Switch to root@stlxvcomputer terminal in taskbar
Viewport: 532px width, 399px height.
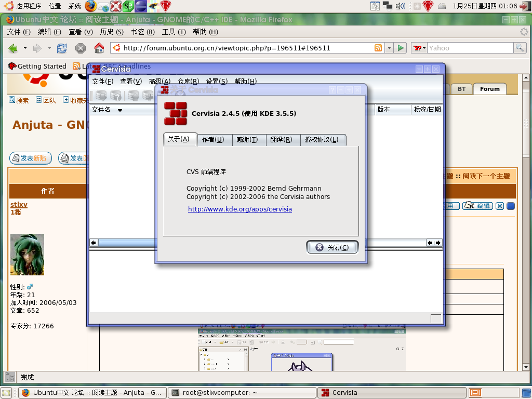[242, 393]
